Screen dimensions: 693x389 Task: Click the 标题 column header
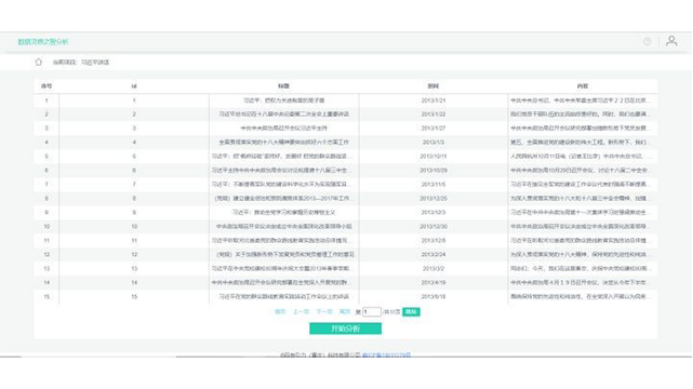[284, 86]
